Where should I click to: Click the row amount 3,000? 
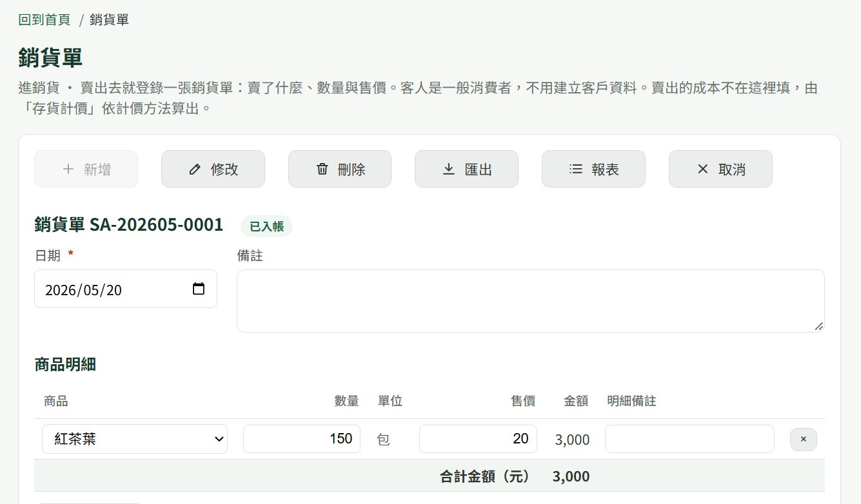[x=572, y=440]
